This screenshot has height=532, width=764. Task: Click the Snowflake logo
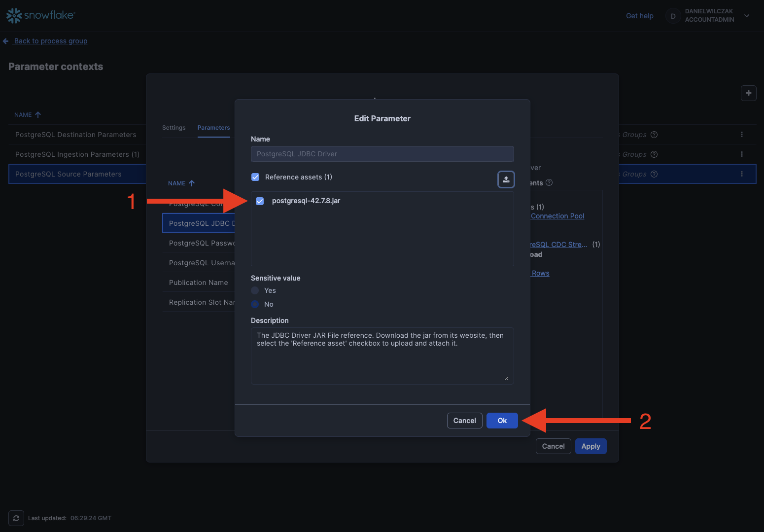pyautogui.click(x=40, y=15)
